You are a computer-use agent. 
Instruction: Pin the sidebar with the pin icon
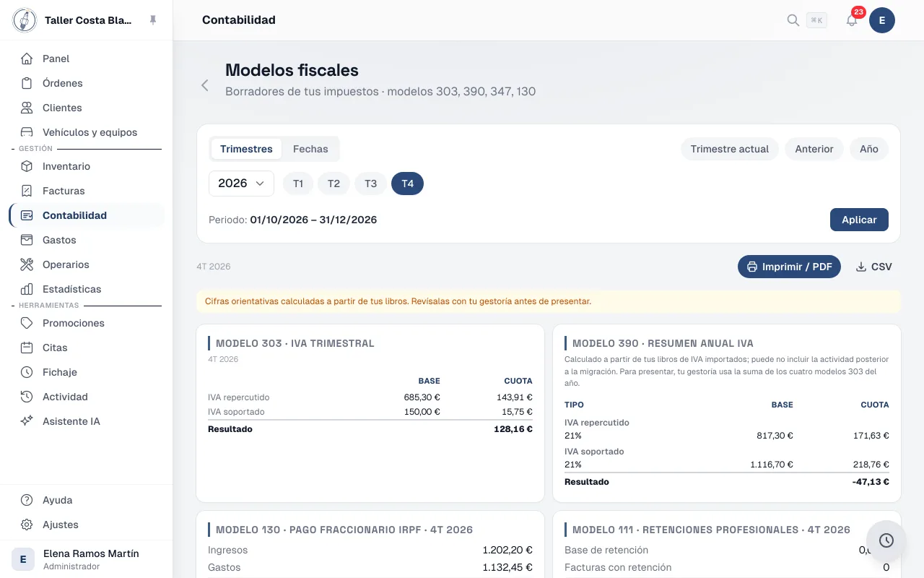pos(153,20)
